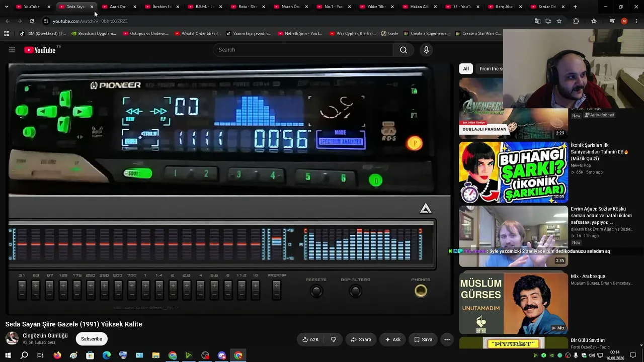Launch Microsoft Edge from the taskbar

coord(107,355)
